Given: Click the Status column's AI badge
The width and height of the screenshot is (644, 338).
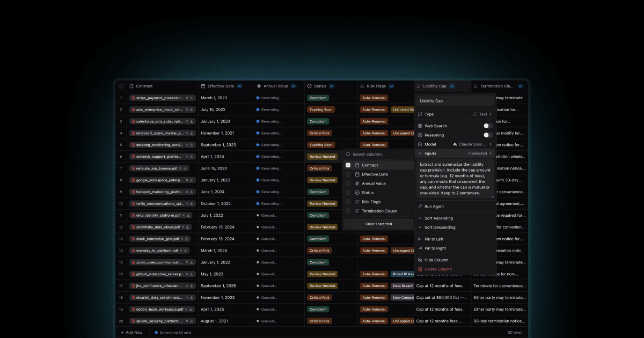Looking at the screenshot, I should 332,86.
